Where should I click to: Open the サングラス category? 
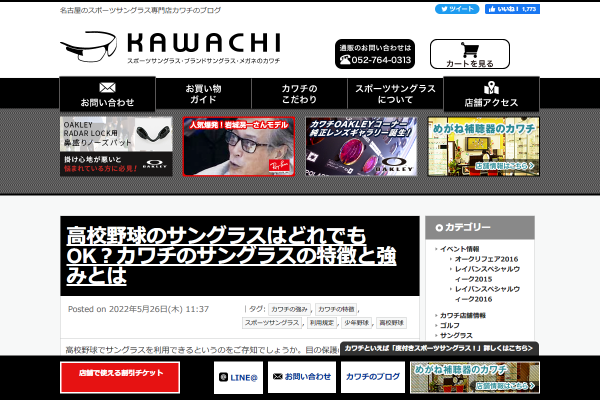point(456,335)
